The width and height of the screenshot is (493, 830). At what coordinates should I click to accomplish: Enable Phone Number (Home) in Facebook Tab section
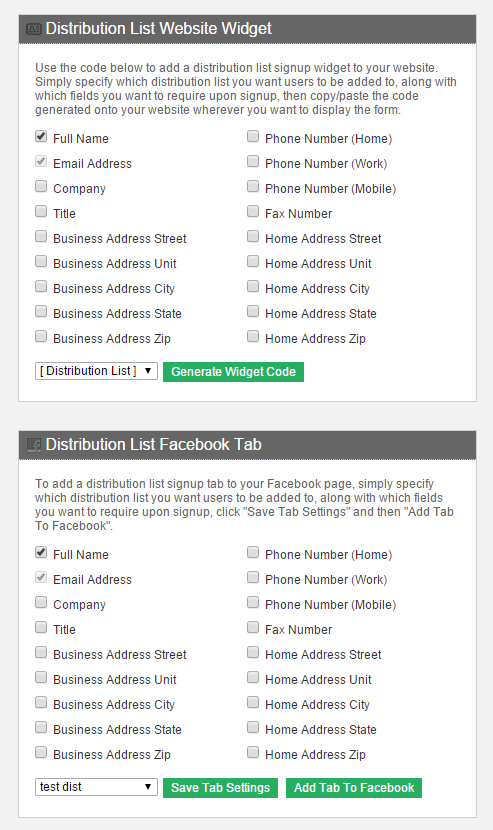(x=253, y=553)
